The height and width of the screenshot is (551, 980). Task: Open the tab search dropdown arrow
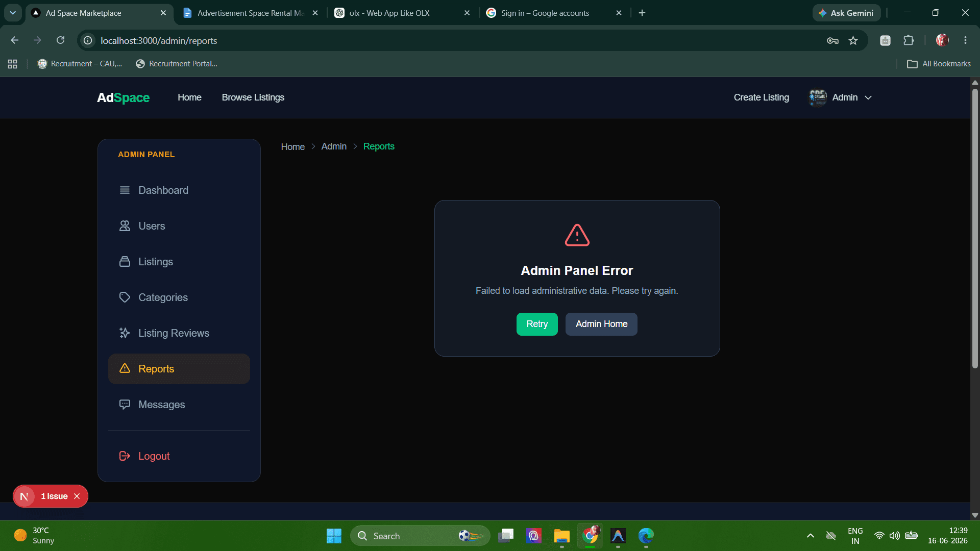(13, 13)
